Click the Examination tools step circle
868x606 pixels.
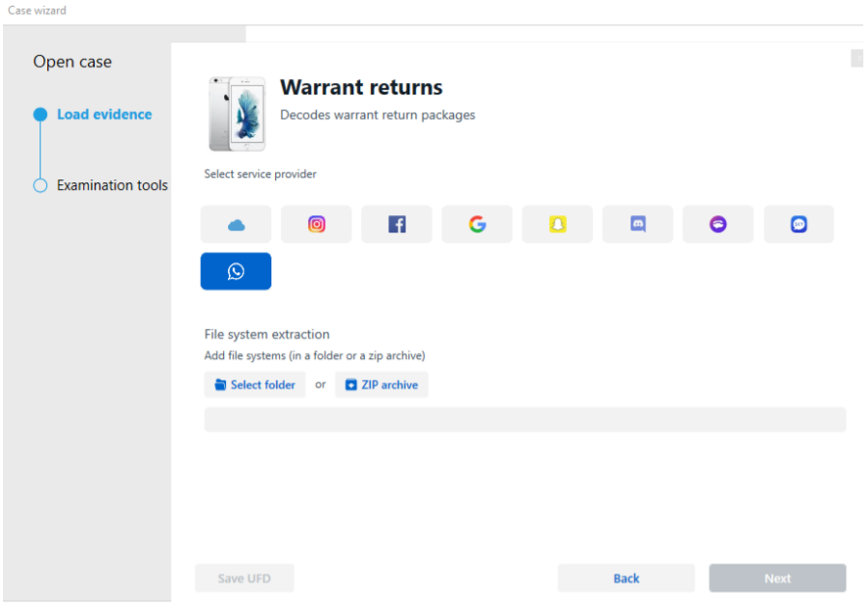click(40, 185)
